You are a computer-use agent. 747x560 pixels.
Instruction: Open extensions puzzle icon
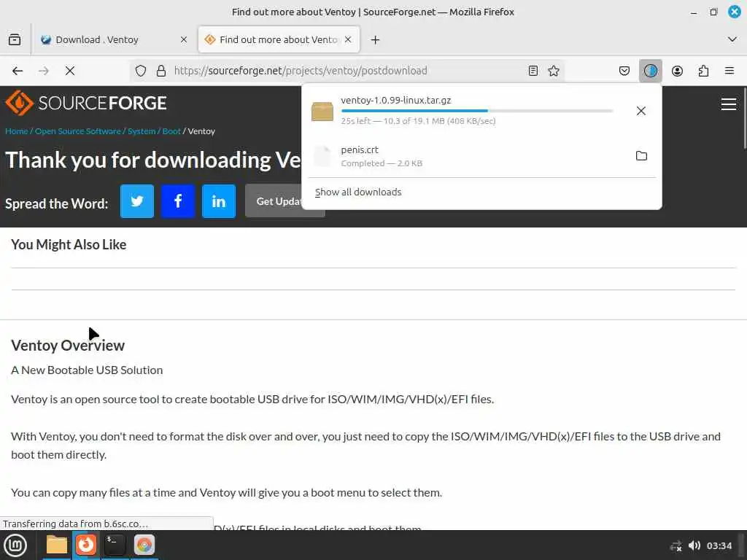coord(703,71)
